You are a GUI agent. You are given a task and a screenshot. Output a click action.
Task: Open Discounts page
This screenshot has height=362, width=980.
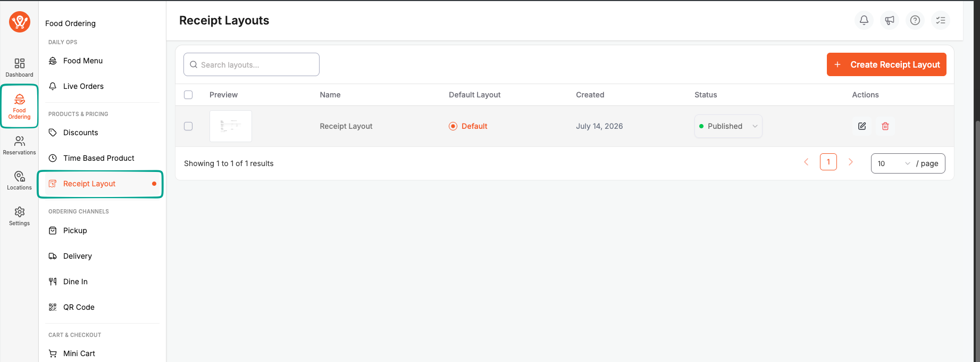[x=102, y=133]
